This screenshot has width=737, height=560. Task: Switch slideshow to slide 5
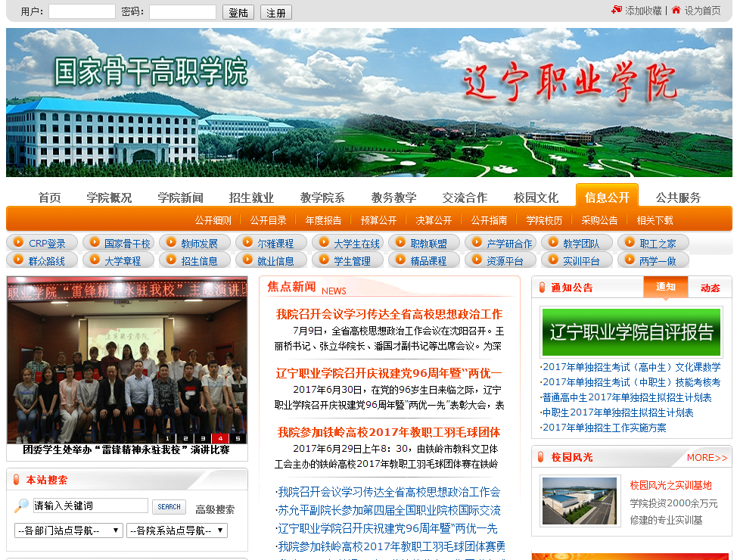(238, 438)
